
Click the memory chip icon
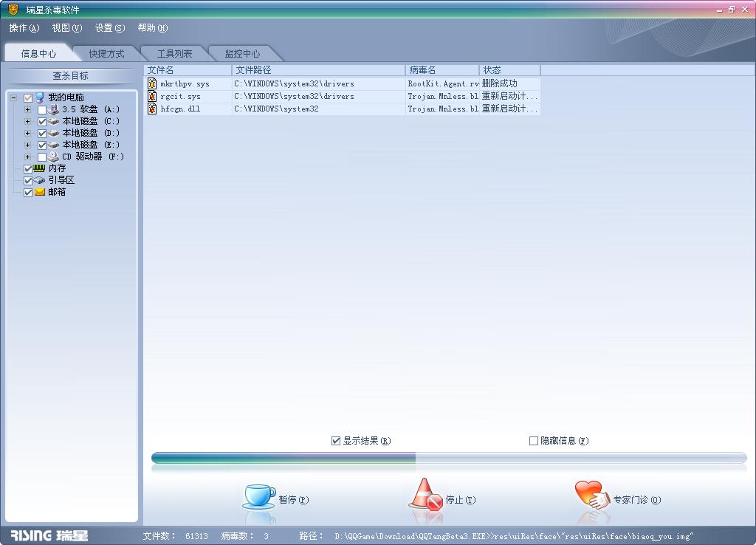[40, 168]
